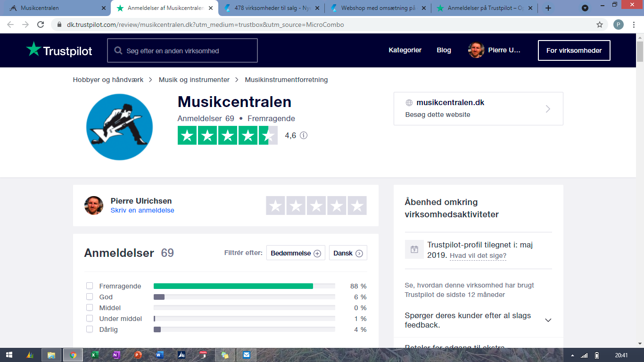Click the 'For virksomheder' button

[x=574, y=50]
